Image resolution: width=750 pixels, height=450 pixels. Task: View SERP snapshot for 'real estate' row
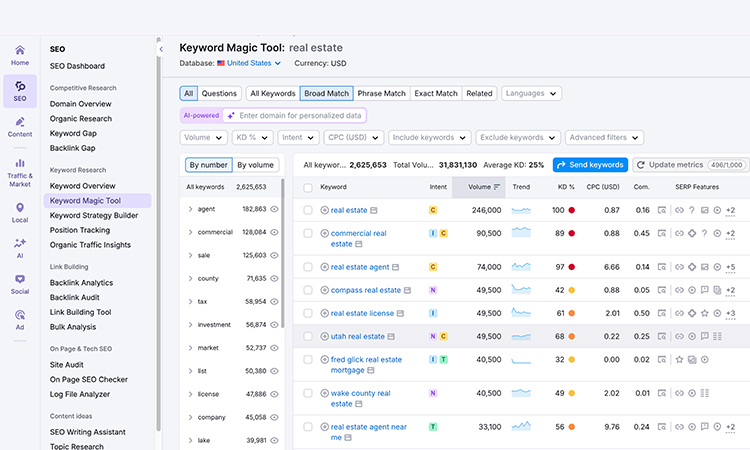click(662, 210)
